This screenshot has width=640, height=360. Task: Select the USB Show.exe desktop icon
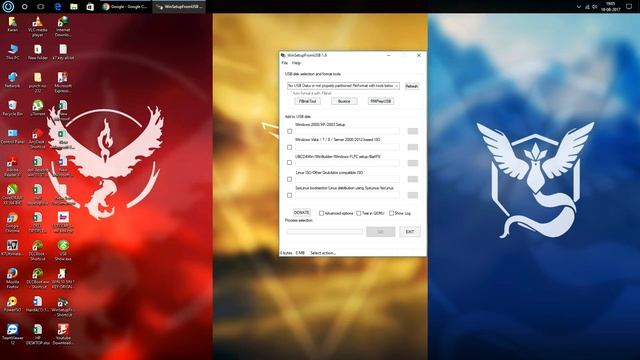coord(63,251)
